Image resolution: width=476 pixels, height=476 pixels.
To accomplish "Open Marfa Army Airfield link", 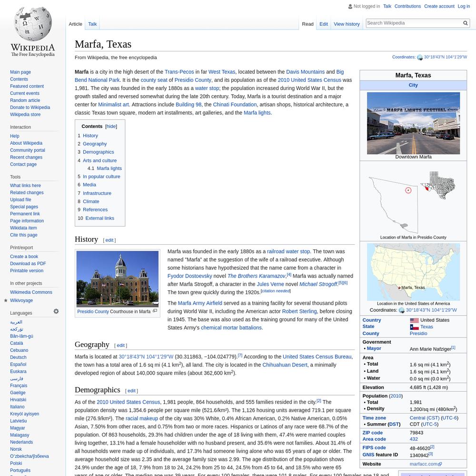I will click(200, 303).
